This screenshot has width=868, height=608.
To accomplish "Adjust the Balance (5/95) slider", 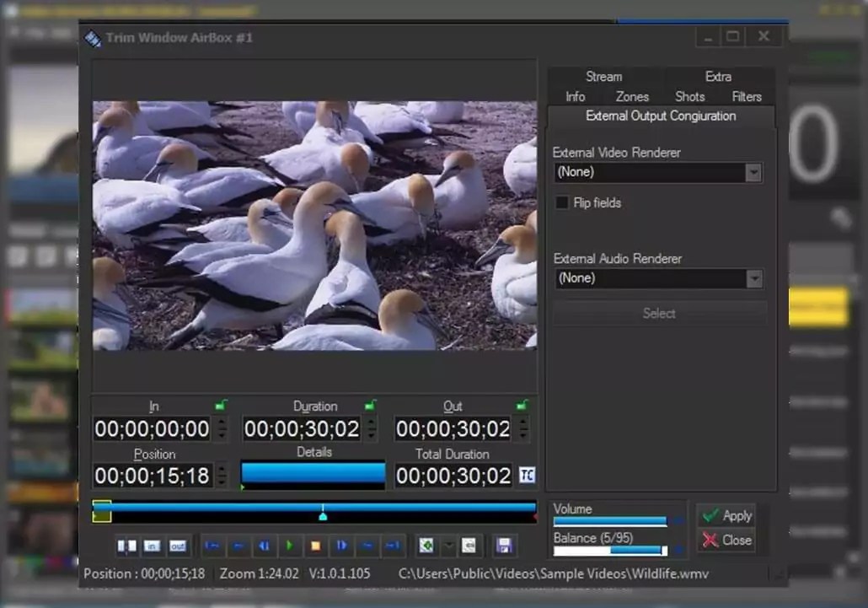I will click(x=611, y=551).
